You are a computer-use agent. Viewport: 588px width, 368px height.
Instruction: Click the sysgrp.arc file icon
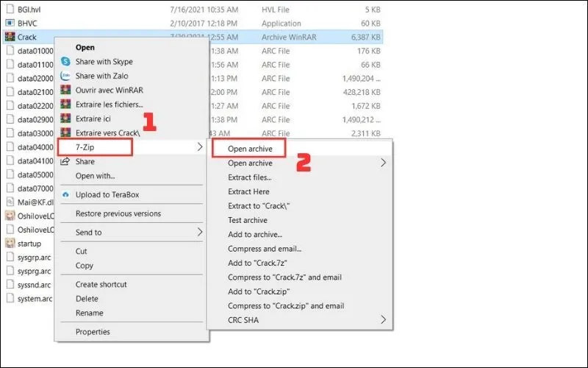(x=10, y=257)
